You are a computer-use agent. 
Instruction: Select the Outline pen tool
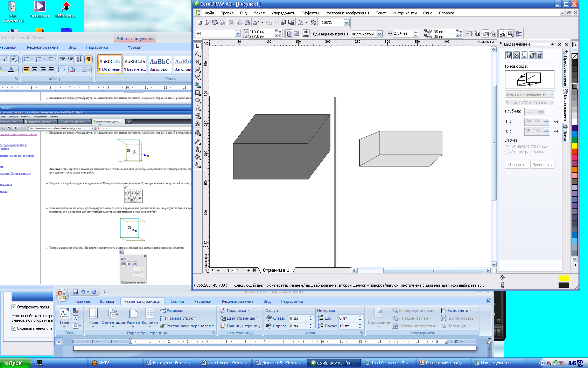(x=198, y=149)
